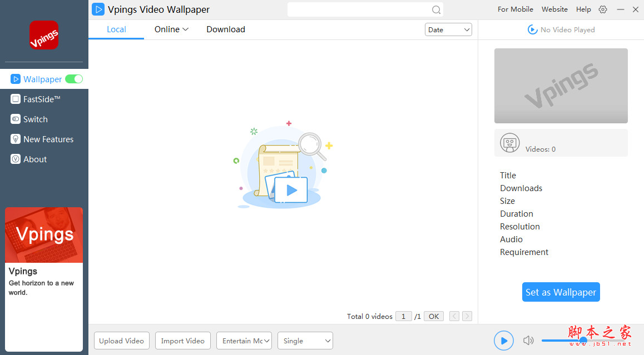This screenshot has height=355, width=644.
Task: Open the Single playback mode dropdown
Action: [305, 341]
